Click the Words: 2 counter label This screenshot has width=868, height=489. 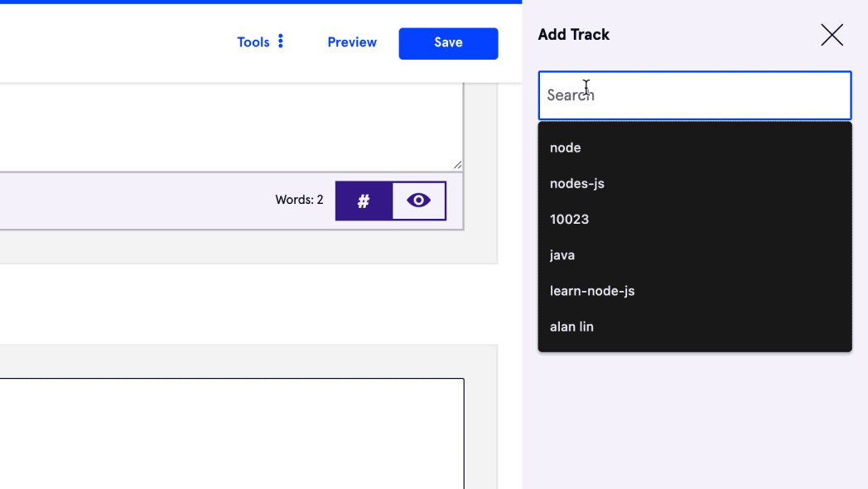[299, 199]
